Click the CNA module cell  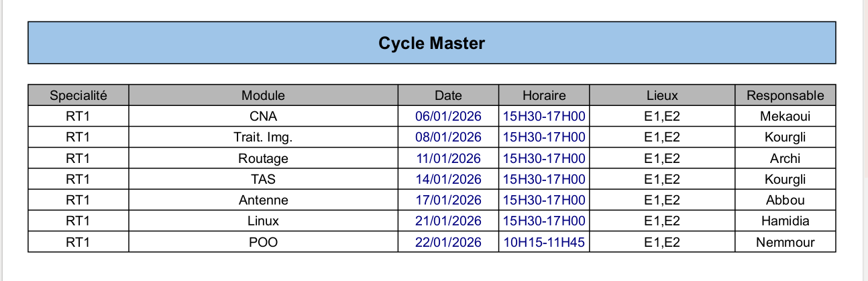[x=263, y=117]
